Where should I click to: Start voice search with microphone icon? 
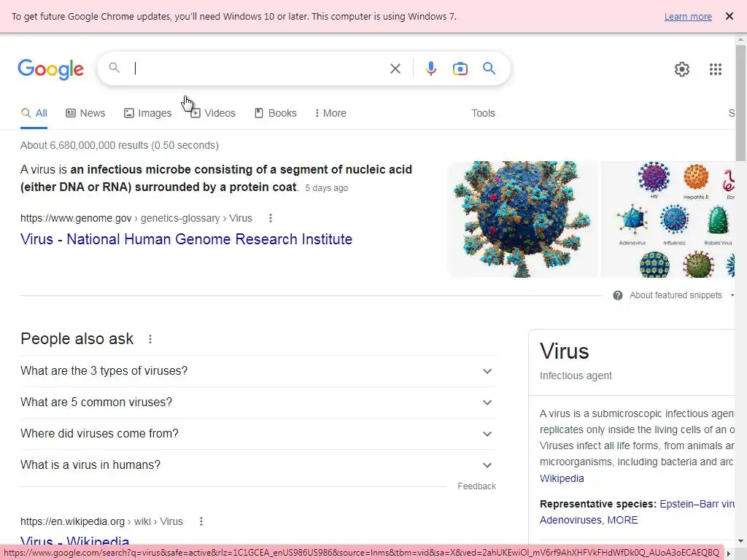click(x=430, y=69)
